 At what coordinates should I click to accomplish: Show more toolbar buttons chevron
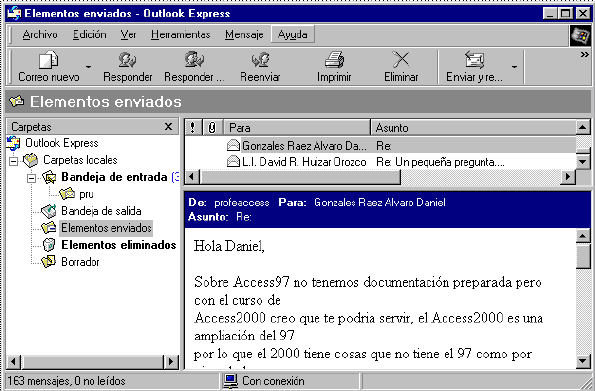[x=584, y=55]
